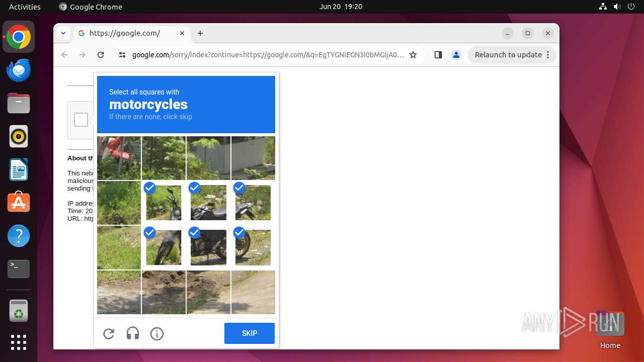Screen dimensions: 644x362
Task: Click the SKIP button
Action: coord(250,333)
